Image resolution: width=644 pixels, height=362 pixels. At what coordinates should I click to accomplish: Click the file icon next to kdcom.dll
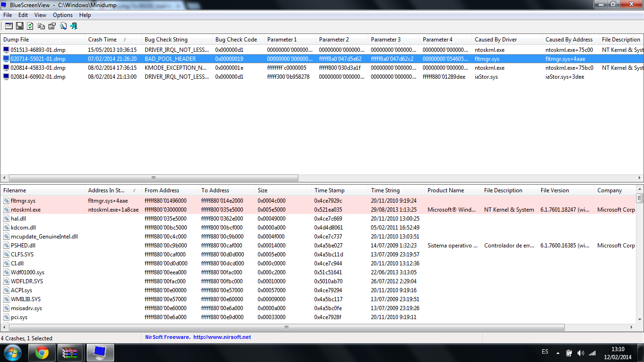coord(6,228)
